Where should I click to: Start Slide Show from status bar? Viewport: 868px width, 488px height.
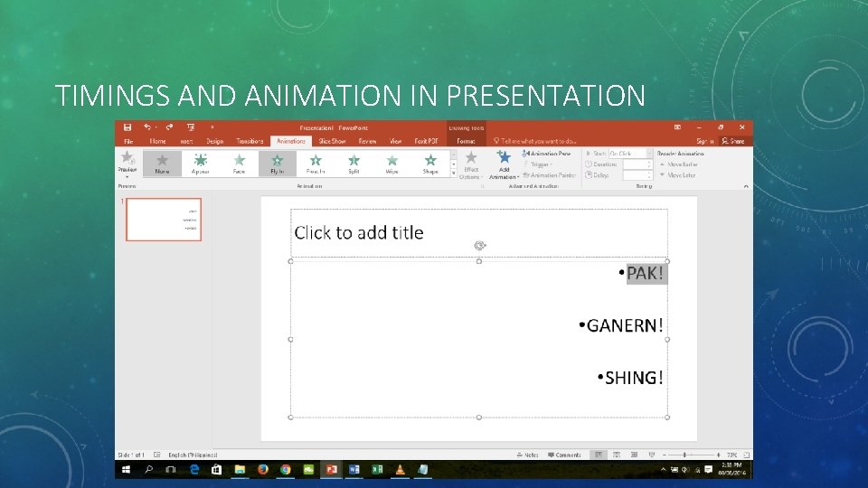(652, 455)
